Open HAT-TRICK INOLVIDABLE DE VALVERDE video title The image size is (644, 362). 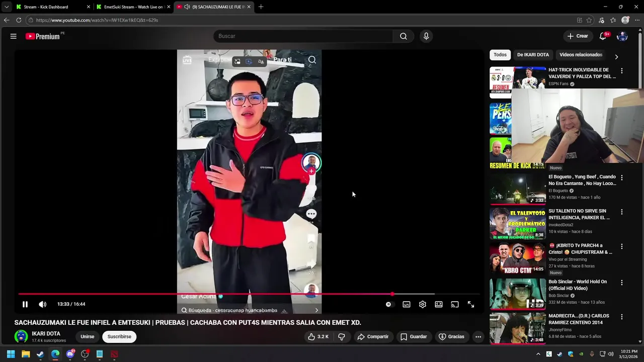tap(582, 73)
